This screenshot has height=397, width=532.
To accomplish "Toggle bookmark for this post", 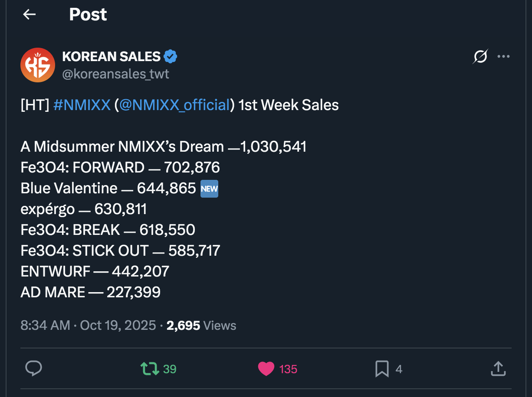I will coord(382,369).
